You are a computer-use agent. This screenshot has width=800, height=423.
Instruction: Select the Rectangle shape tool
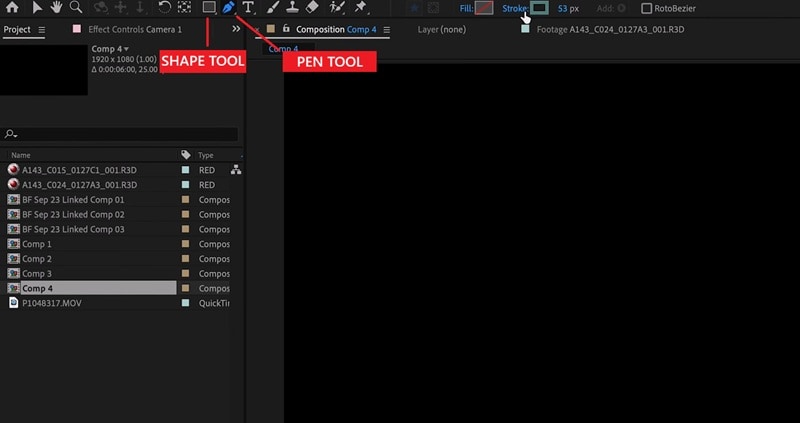coord(208,7)
